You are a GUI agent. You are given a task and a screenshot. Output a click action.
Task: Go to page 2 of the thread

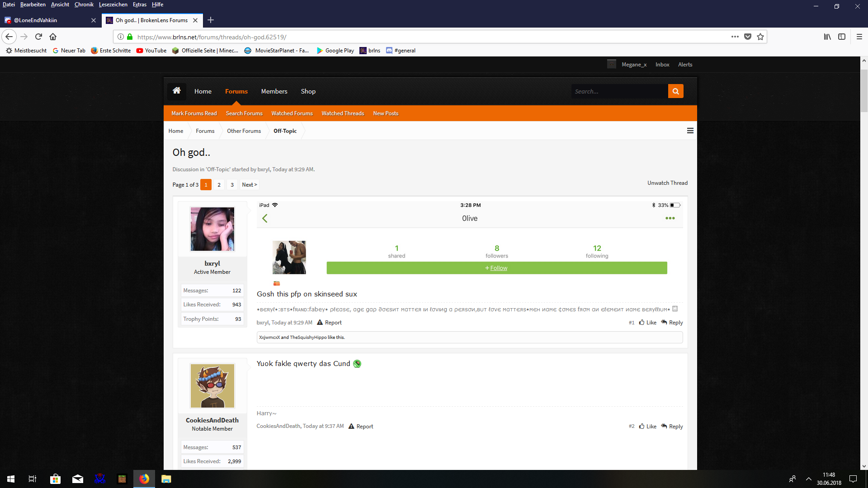219,185
